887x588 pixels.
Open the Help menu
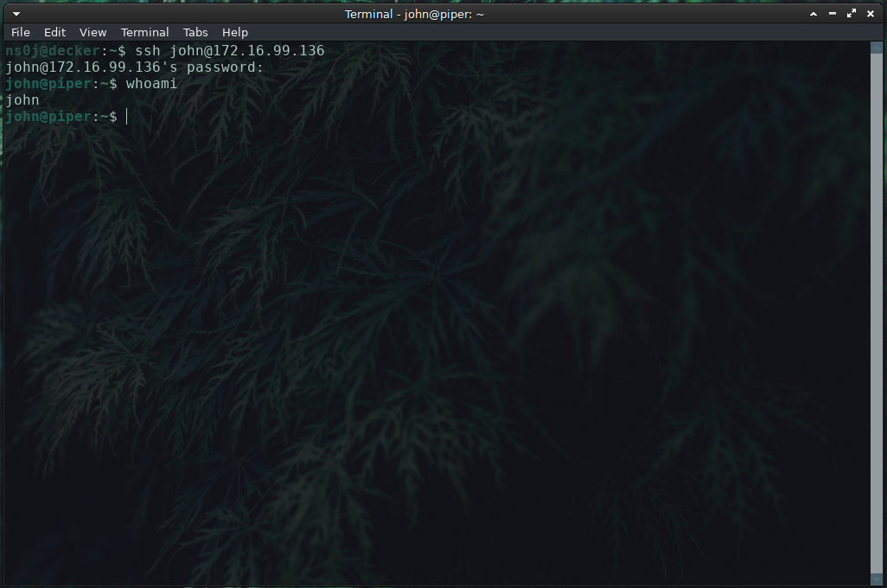[x=235, y=32]
